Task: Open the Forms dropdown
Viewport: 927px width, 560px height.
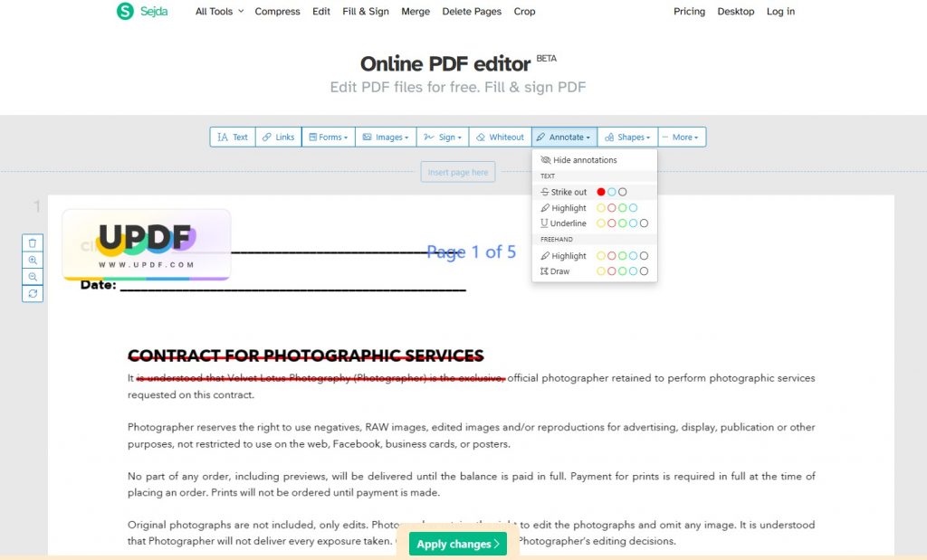Action: click(328, 137)
